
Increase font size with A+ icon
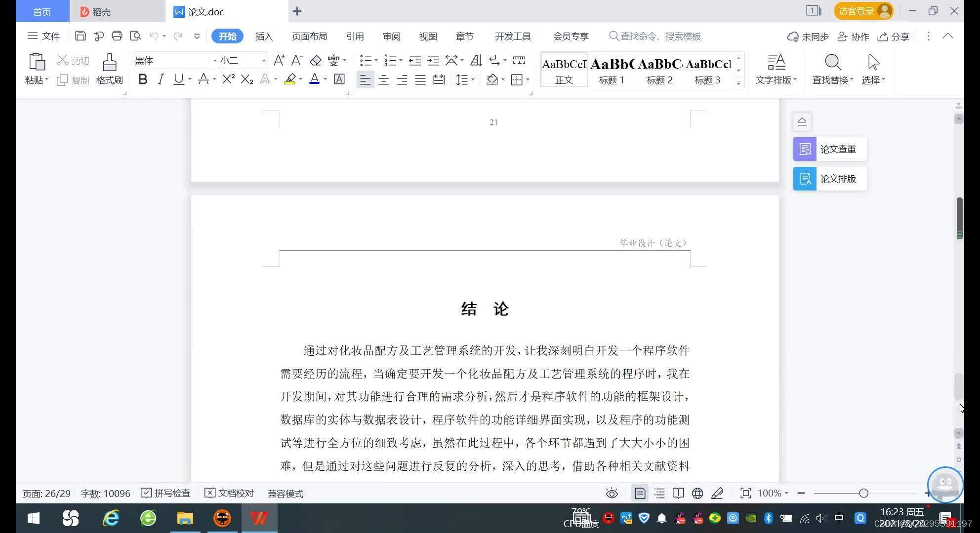[x=279, y=60]
